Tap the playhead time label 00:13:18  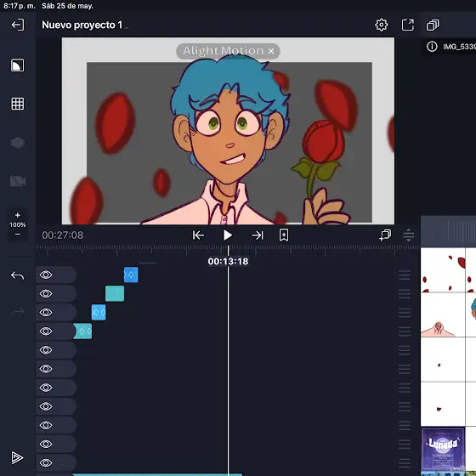click(229, 262)
